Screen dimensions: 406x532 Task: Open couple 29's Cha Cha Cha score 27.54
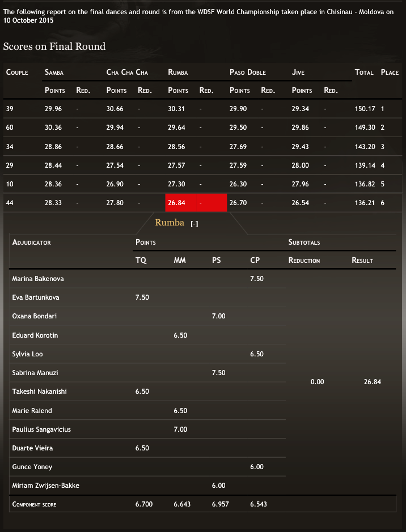coord(115,165)
